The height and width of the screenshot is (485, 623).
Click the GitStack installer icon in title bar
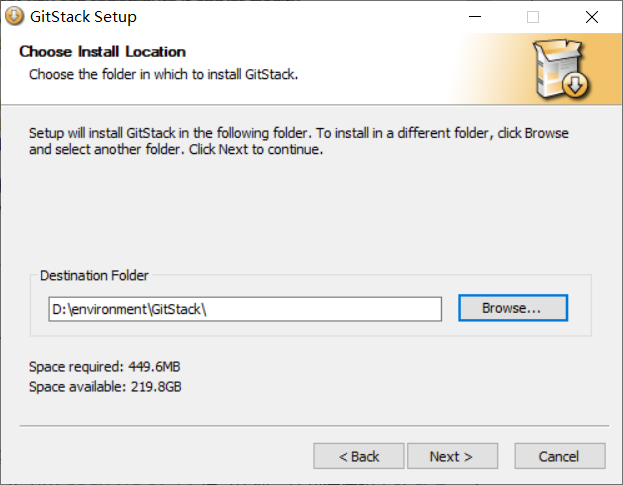[x=14, y=16]
